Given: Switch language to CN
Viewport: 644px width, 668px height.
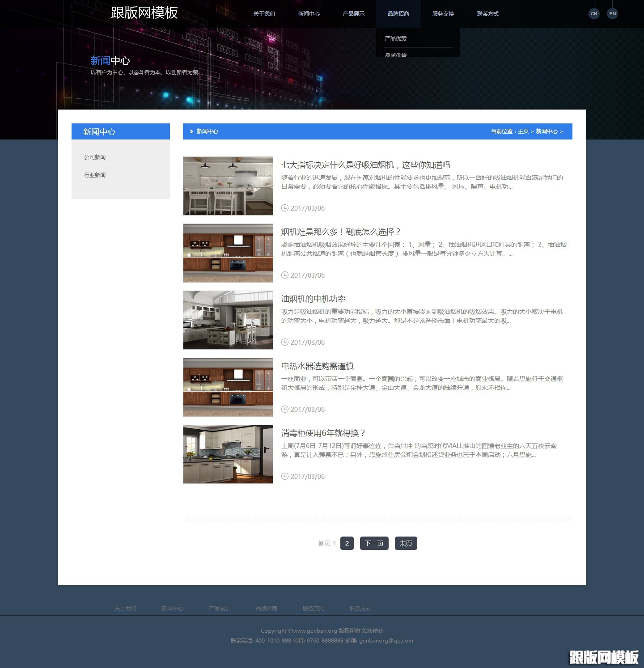Looking at the screenshot, I should point(593,13).
